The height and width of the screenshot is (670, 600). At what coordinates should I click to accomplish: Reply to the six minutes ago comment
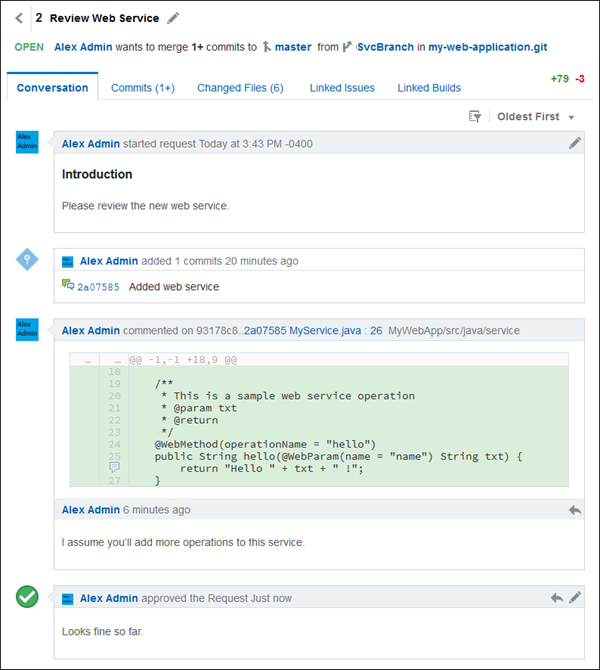tap(575, 510)
